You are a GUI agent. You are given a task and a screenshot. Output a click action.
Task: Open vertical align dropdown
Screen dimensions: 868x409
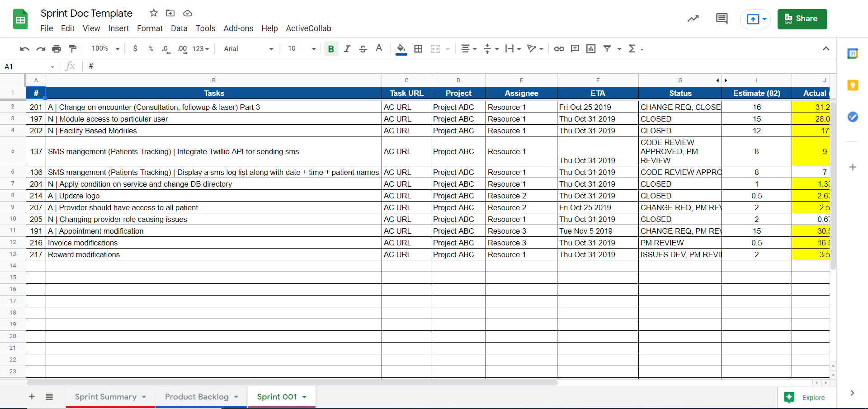491,49
